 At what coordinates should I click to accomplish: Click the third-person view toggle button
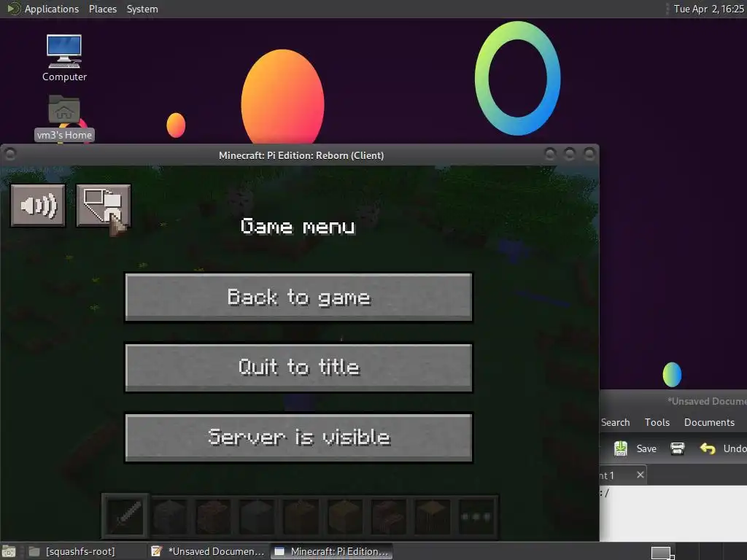[104, 206]
